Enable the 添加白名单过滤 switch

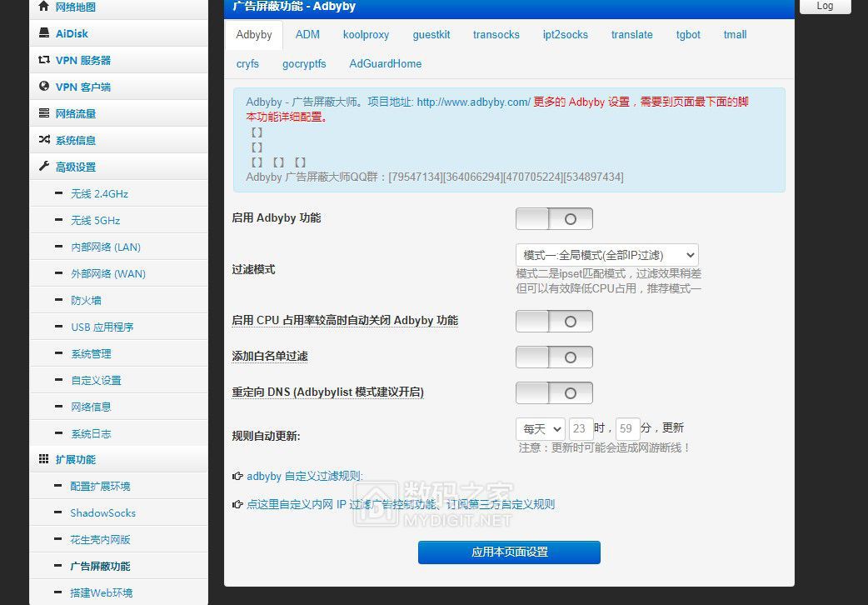coord(554,357)
